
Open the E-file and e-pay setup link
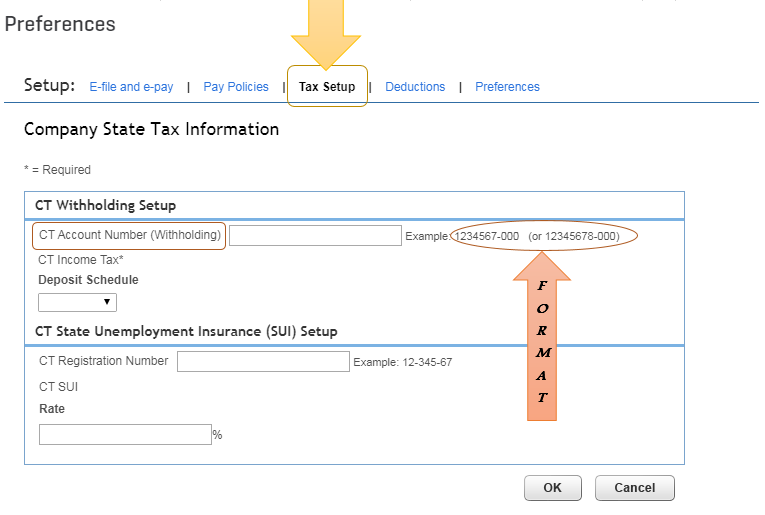(x=131, y=87)
